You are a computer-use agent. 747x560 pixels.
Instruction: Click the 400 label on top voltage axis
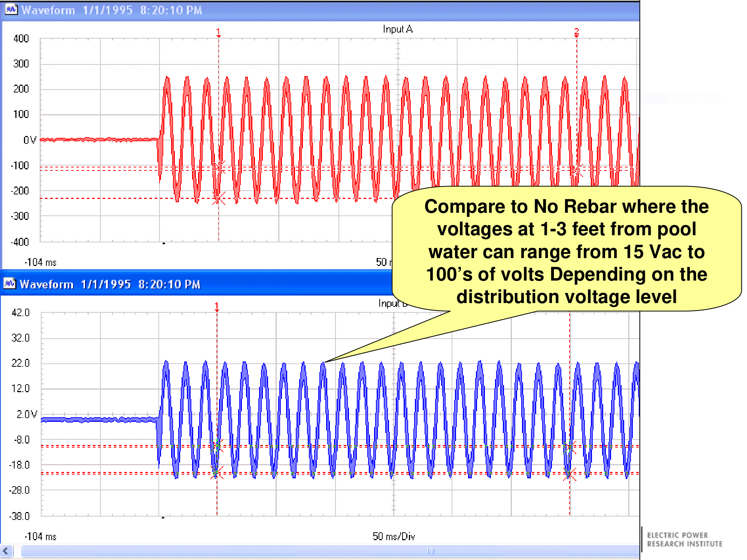21,39
